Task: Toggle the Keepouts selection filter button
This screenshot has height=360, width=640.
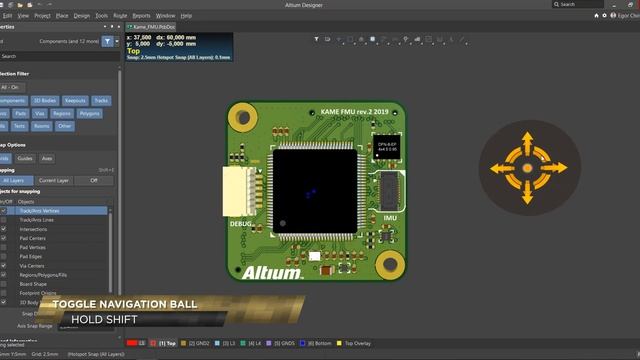Action: click(75, 100)
